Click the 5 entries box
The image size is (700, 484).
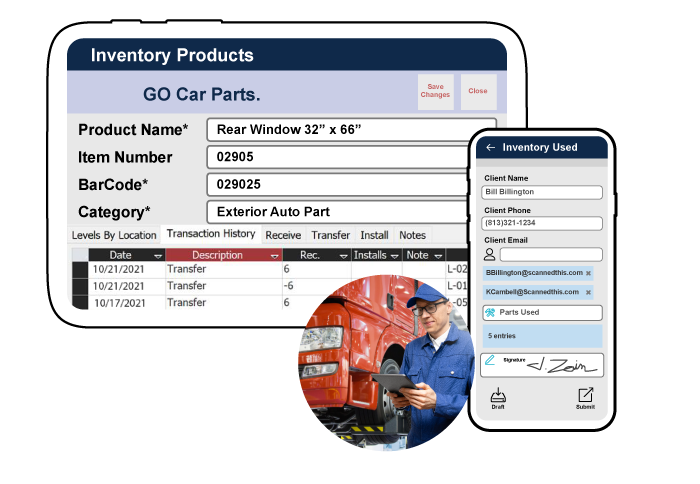542,336
